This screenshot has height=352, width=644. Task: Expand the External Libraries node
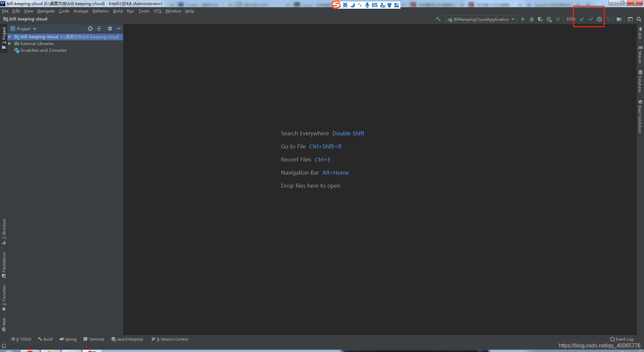coord(10,43)
